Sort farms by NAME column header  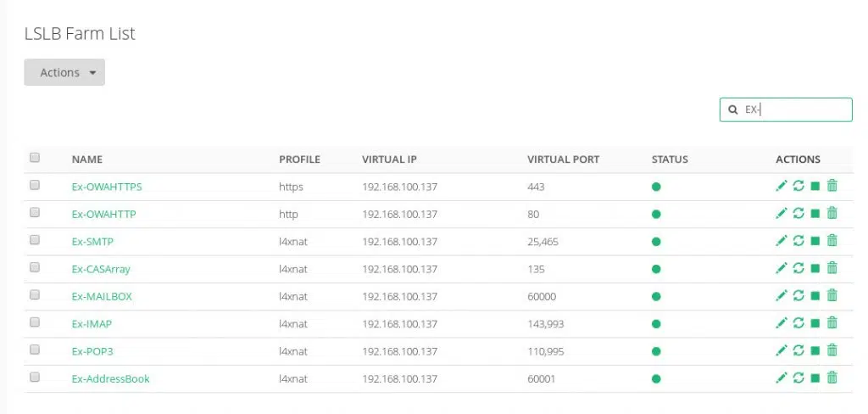tap(87, 159)
